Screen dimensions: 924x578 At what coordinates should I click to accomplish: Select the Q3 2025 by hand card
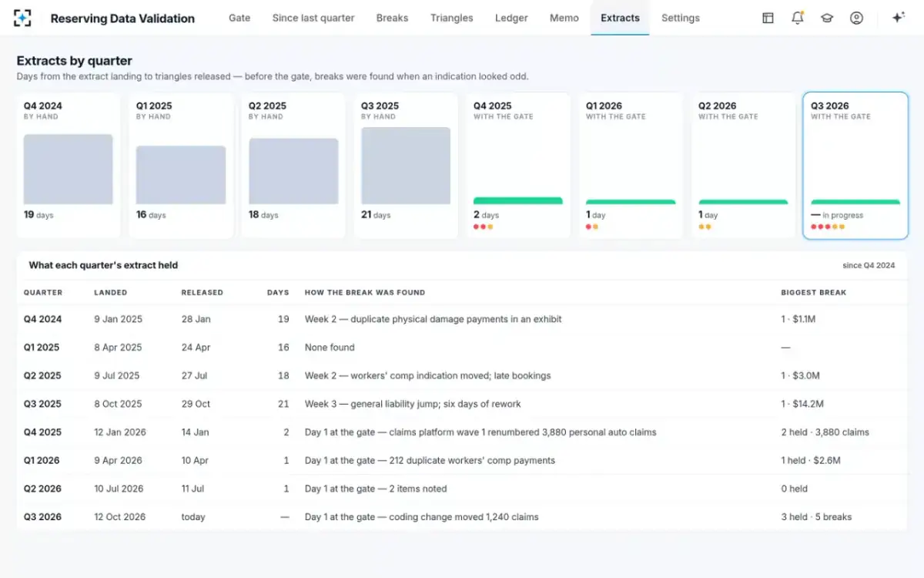pos(406,166)
